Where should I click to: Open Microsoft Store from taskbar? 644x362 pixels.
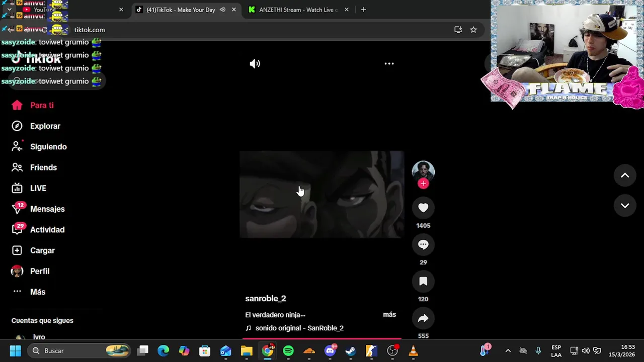[205, 350]
